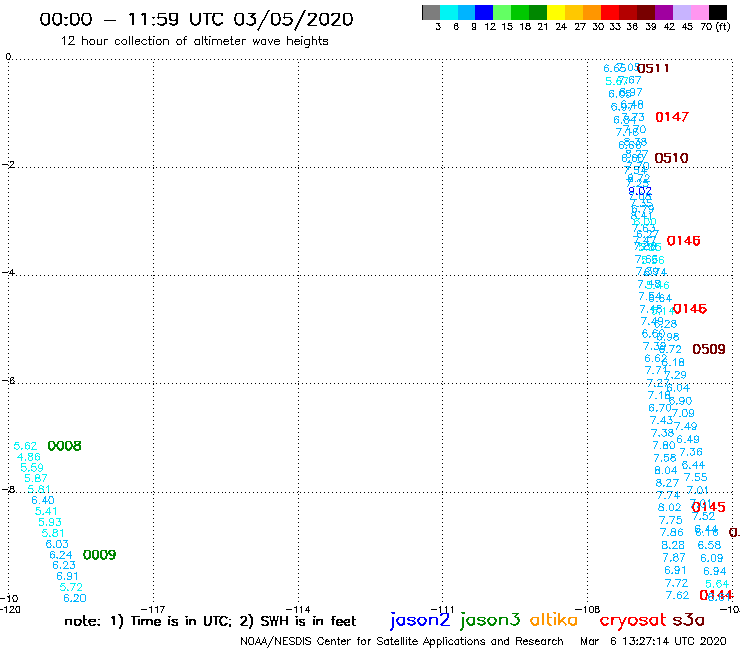The width and height of the screenshot is (740, 650).
Task: Click the wave height value '5.62'
Action: pyautogui.click(x=25, y=446)
